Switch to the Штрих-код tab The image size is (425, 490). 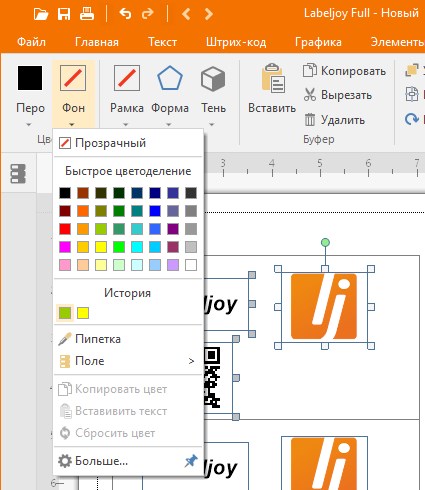point(236,42)
